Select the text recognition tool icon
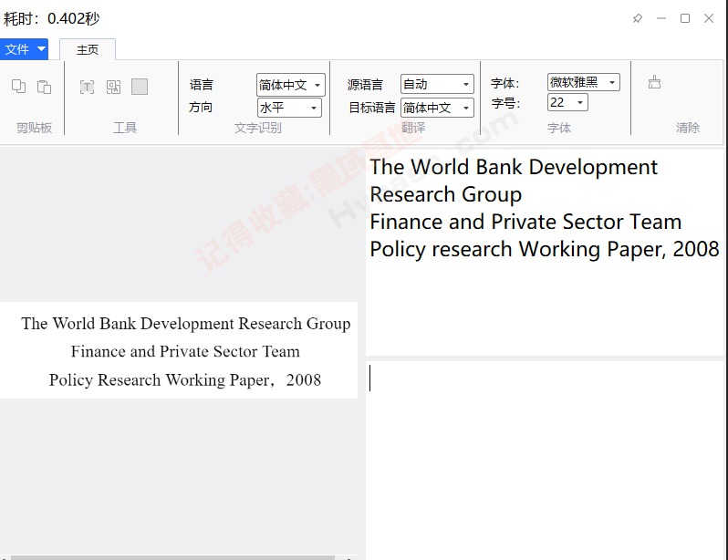 87,87
